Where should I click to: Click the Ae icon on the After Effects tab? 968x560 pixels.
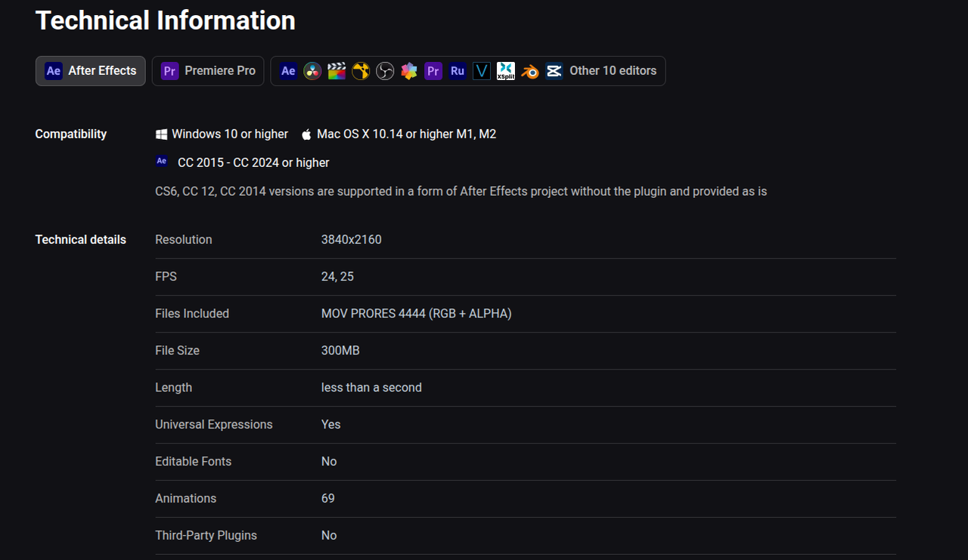click(54, 71)
